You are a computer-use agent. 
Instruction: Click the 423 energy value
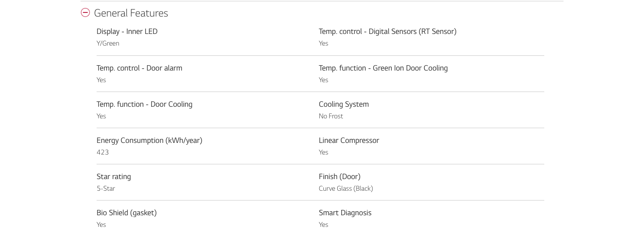tap(103, 152)
